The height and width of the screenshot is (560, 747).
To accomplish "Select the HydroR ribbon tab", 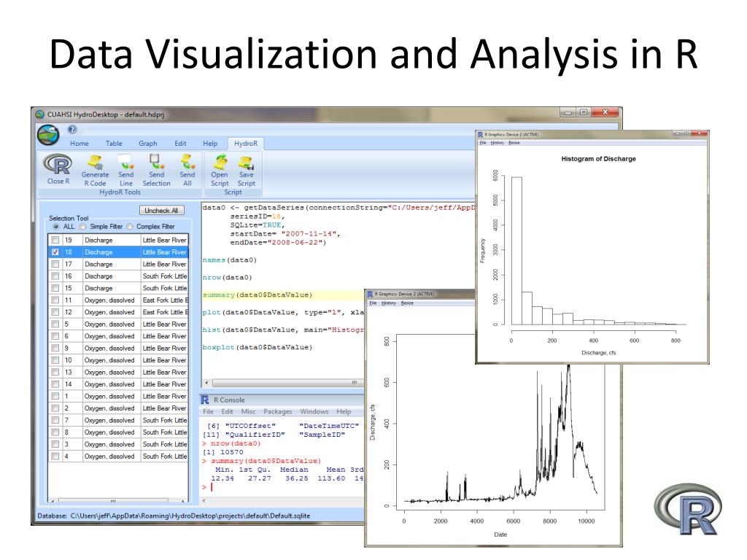I will click(246, 144).
